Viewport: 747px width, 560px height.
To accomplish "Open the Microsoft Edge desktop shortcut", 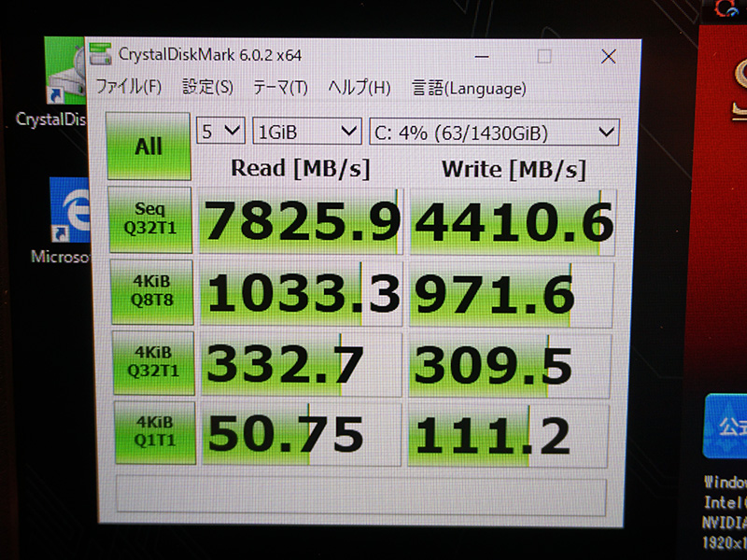I will point(64,220).
